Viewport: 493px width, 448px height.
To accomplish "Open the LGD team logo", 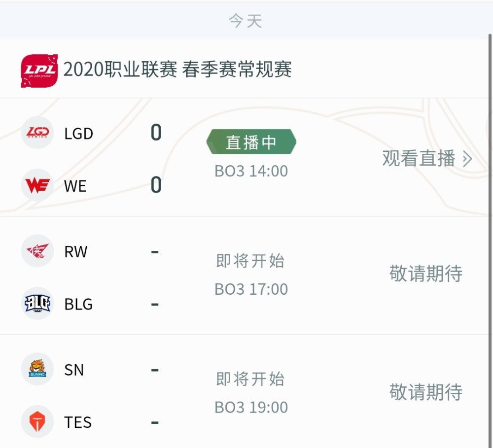I will [x=37, y=133].
